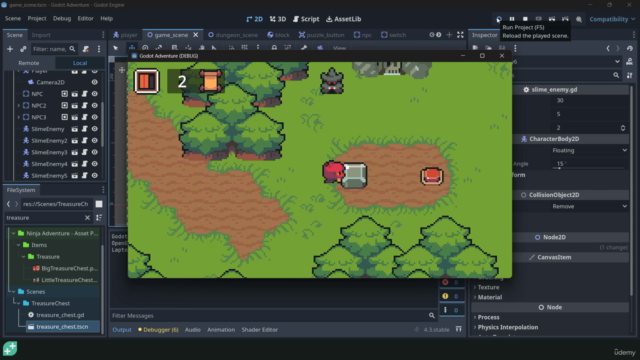
Task: Click the scene tree filter field
Action: (x=54, y=49)
